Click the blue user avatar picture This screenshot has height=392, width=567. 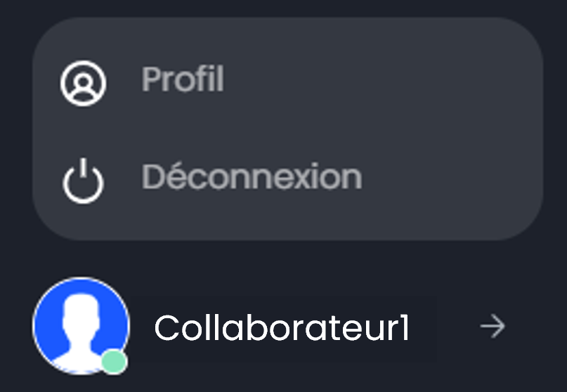(81, 326)
